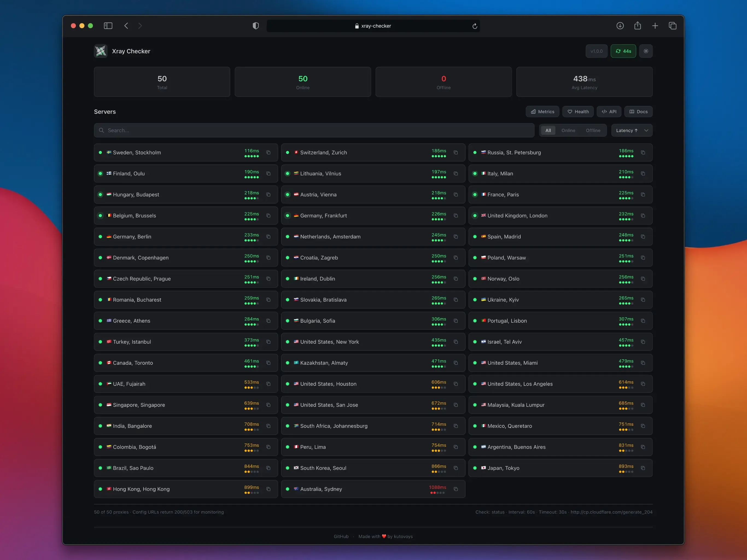Copy config for Japan, Tokyo server

[x=643, y=468]
